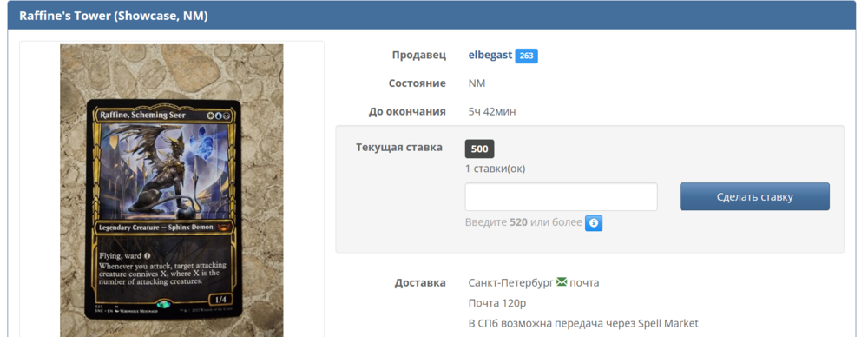This screenshot has width=868, height=337.
Task: Click the seller rating badge 263
Action: click(527, 56)
